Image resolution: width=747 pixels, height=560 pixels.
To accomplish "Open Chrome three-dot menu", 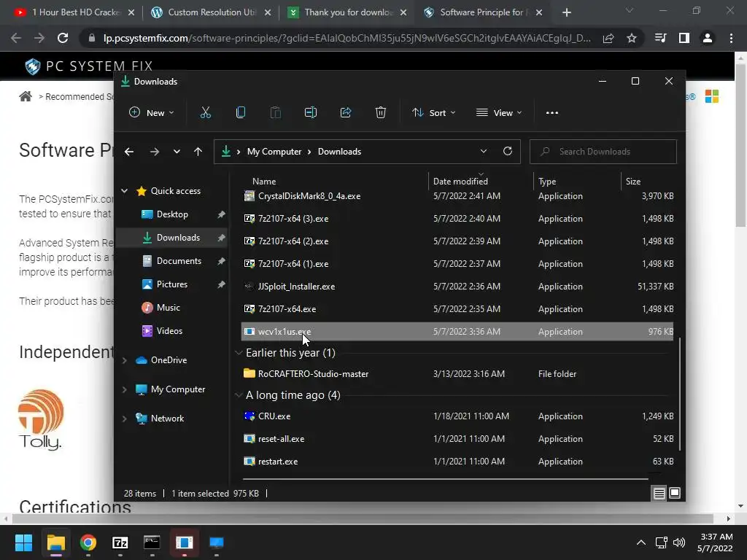I will pyautogui.click(x=731, y=38).
